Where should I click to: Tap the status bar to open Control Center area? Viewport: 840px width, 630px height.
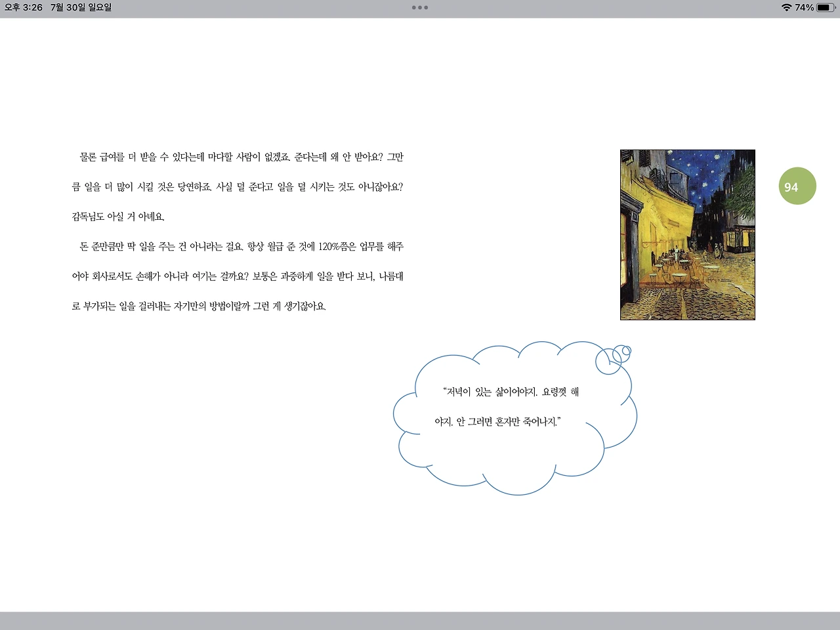591,8
